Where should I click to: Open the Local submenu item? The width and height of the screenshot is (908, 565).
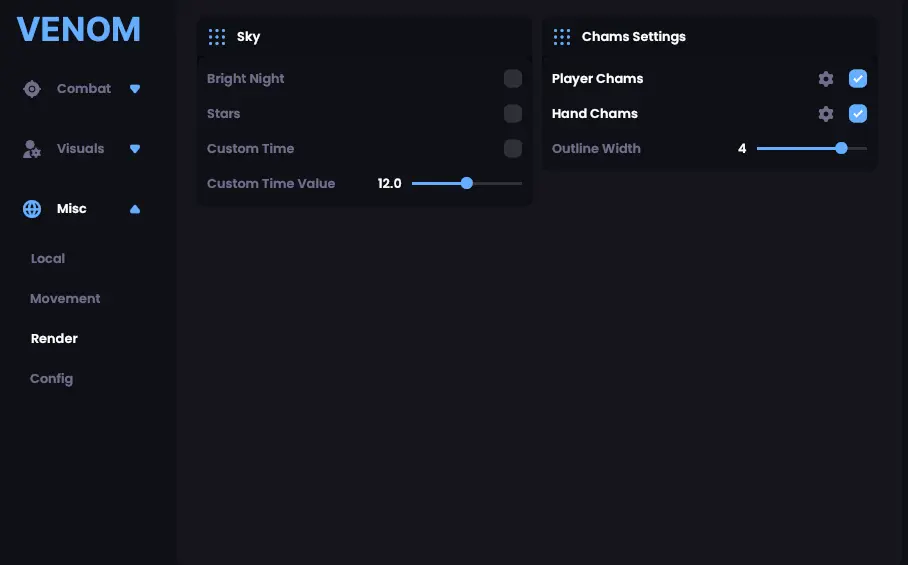(x=48, y=259)
